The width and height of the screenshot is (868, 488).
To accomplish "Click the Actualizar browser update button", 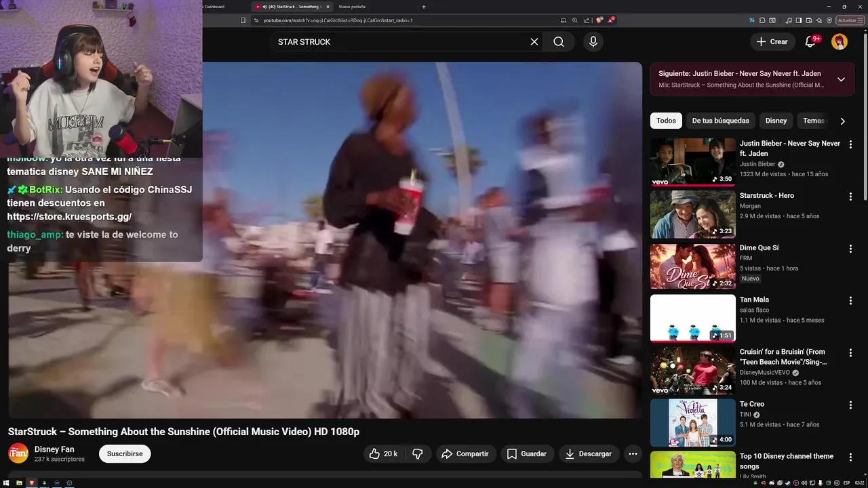I will click(x=850, y=20).
